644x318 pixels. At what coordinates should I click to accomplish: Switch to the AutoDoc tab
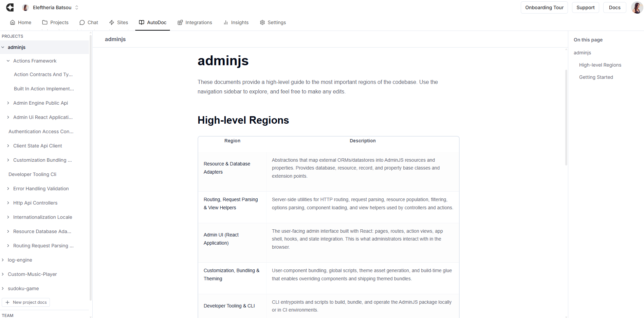coord(153,22)
